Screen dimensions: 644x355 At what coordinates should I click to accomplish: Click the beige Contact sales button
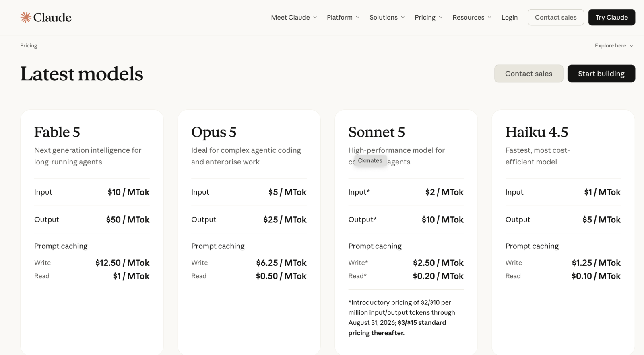point(528,74)
